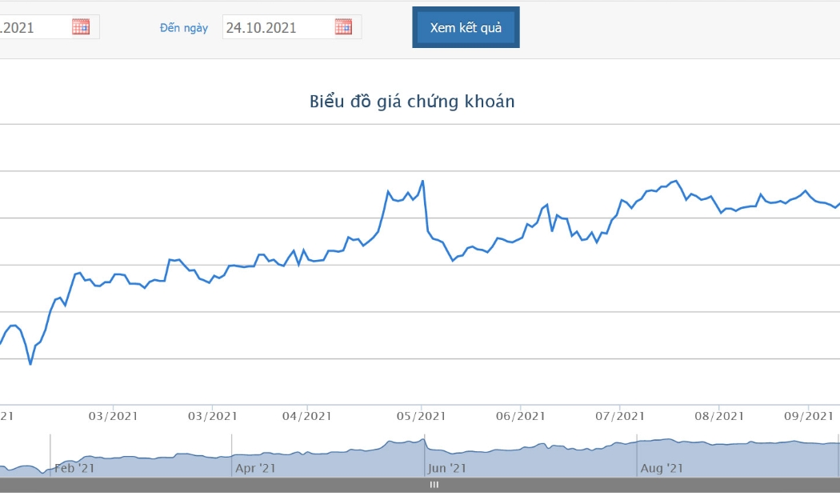Open the calendar icon beside 24.10.2021 field
Image resolution: width=840 pixels, height=504 pixels.
343,26
